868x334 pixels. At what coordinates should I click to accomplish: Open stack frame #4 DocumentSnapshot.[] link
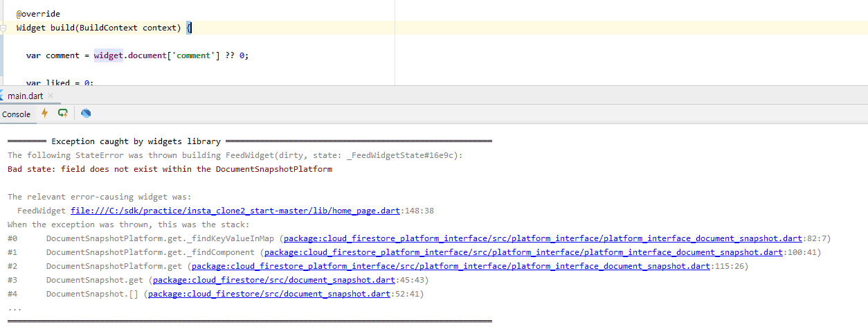[269, 294]
